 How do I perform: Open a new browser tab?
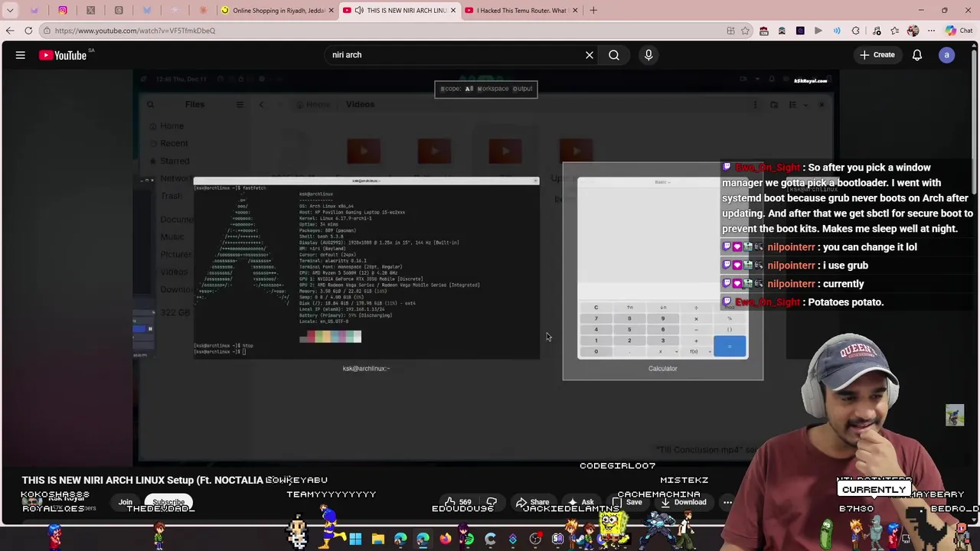point(593,10)
